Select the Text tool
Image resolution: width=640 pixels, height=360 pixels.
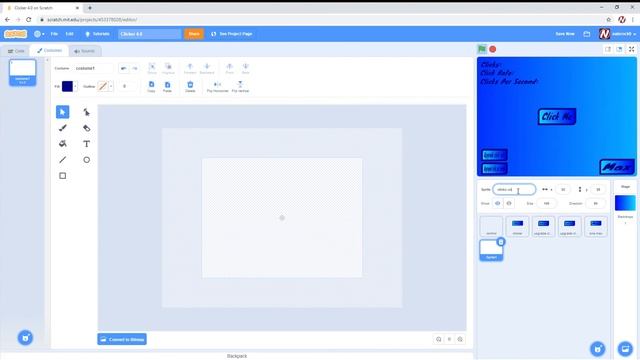[87, 144]
